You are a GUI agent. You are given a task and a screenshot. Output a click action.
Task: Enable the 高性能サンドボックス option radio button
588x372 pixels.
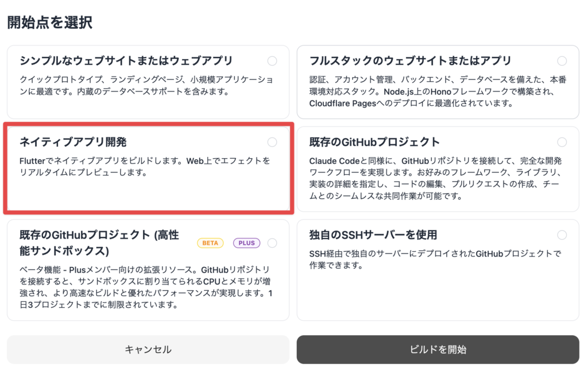pyautogui.click(x=272, y=243)
